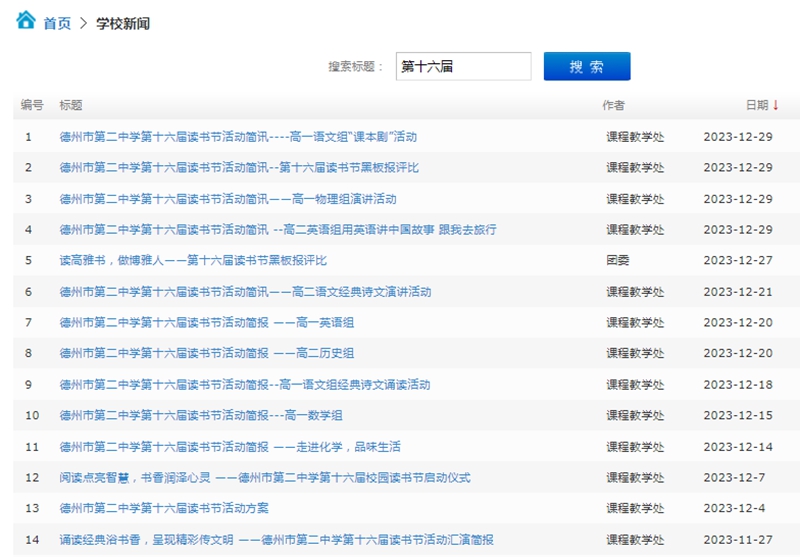Open the 走进化学，品味生活 article
Image resolution: width=800 pixels, height=557 pixels.
(x=230, y=447)
